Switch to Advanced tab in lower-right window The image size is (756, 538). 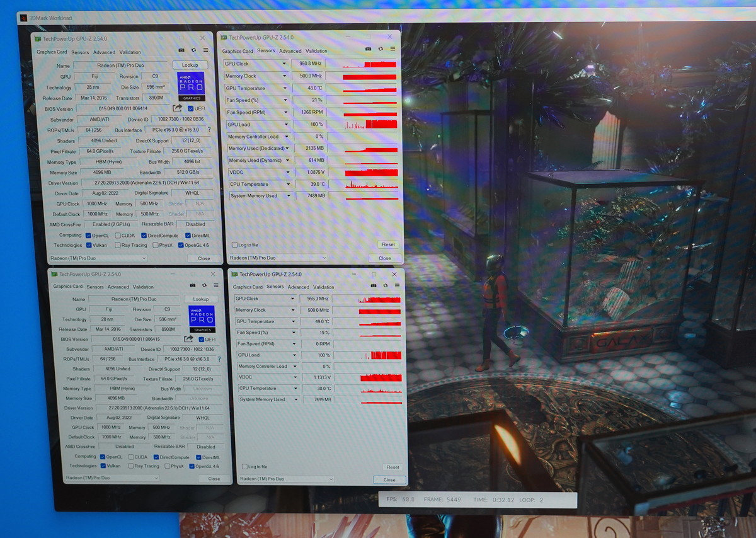[x=299, y=287]
